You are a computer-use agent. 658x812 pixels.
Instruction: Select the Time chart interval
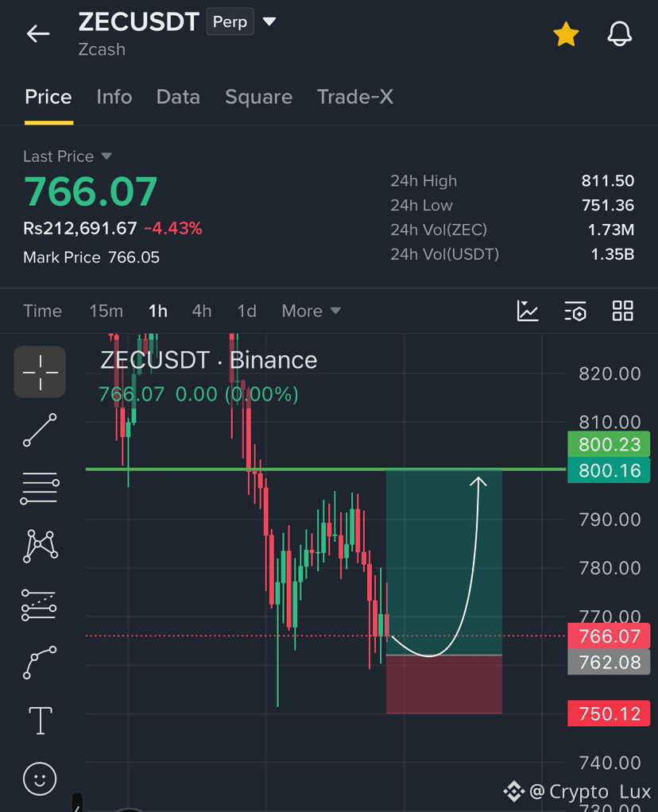click(42, 311)
